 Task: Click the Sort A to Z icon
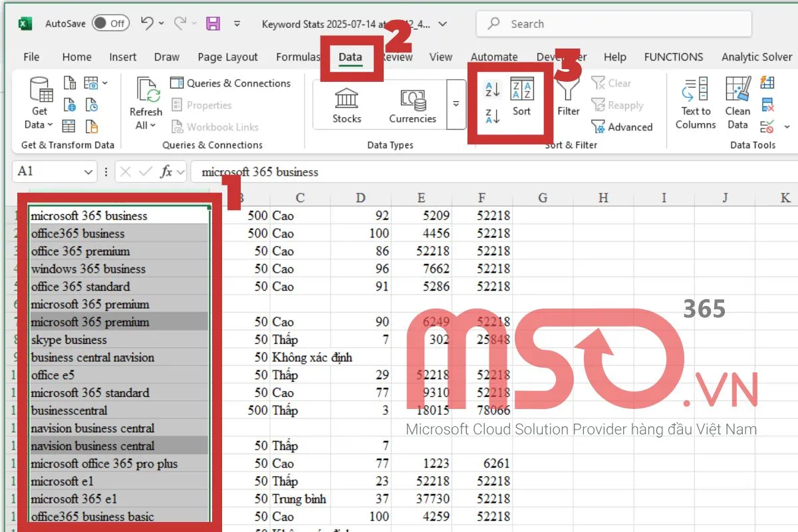pyautogui.click(x=493, y=89)
